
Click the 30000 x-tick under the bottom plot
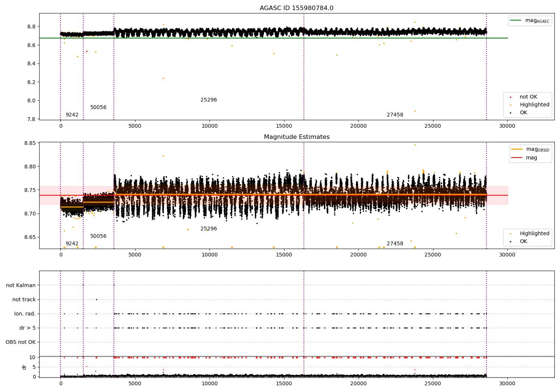pyautogui.click(x=507, y=384)
